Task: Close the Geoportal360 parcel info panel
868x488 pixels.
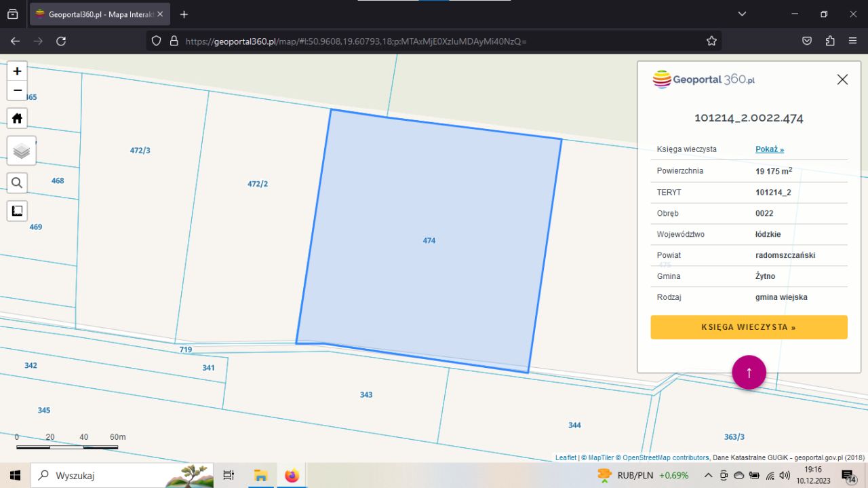Action: click(842, 79)
